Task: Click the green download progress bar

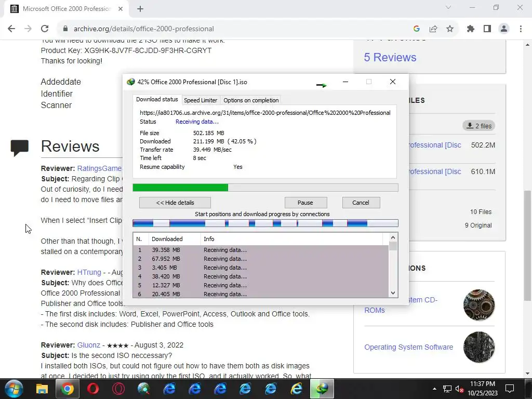Action: (x=265, y=188)
